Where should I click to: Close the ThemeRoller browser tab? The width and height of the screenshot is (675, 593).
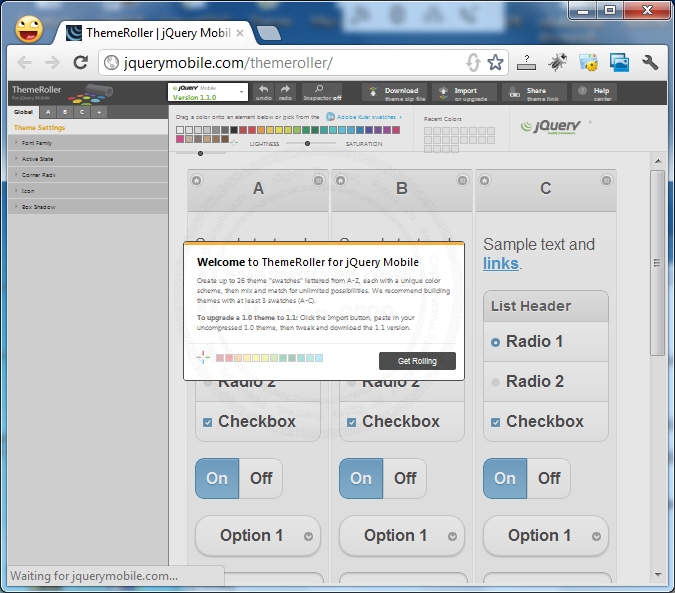coord(240,33)
